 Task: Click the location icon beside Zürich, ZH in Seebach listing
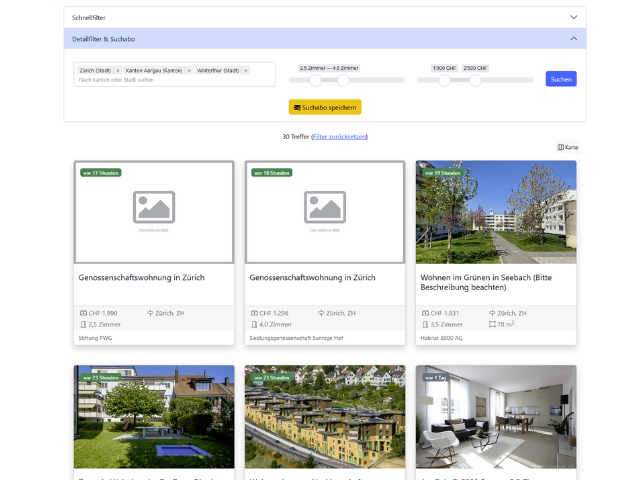(491, 313)
